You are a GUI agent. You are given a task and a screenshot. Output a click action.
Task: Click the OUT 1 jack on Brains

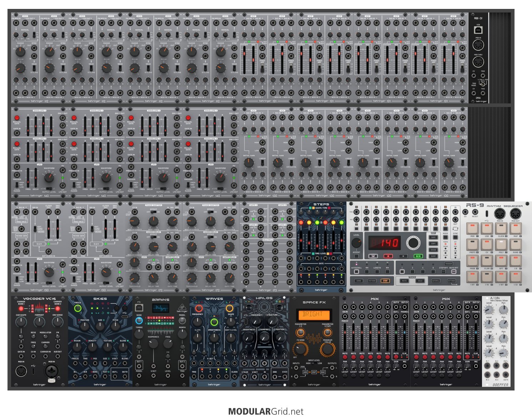tap(139, 366)
